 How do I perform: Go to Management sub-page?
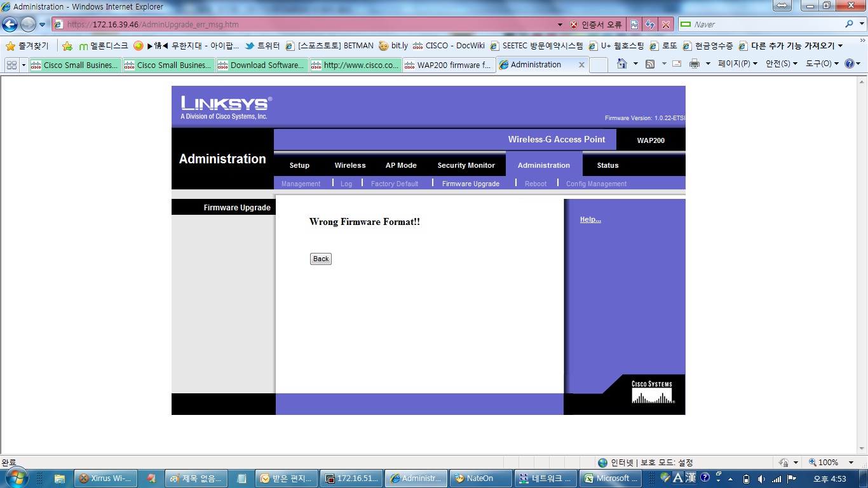coord(301,184)
